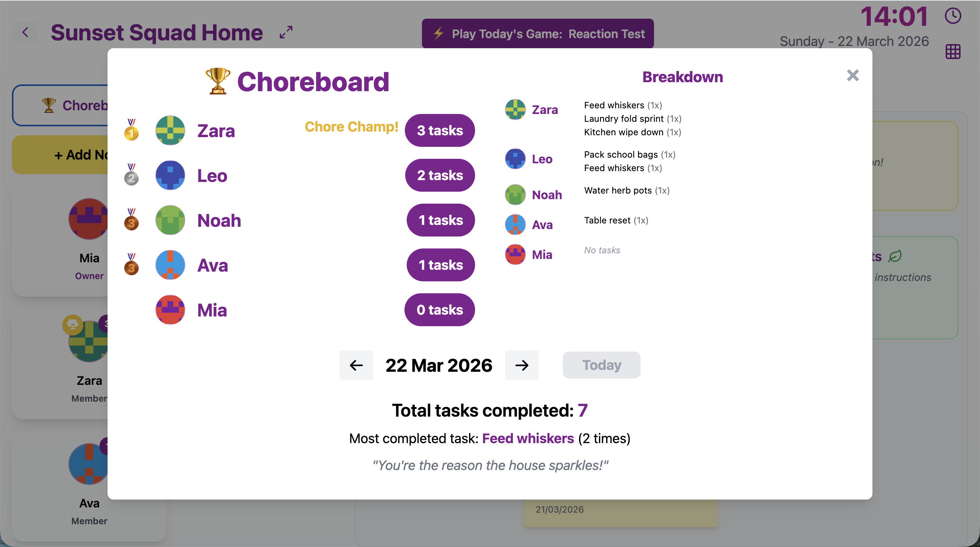Screen dimensions: 980x547
Task: Go to the previous day with the left arrow
Action: click(356, 365)
